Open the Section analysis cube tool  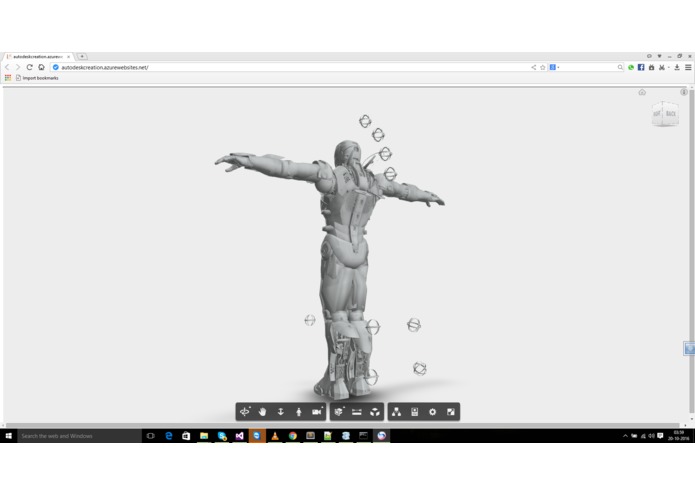[x=339, y=412]
